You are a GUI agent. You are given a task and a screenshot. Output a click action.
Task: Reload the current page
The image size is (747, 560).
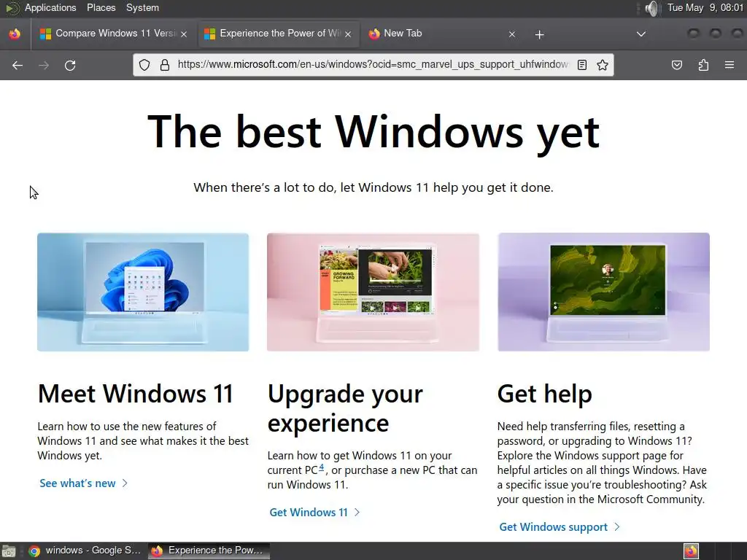click(x=70, y=65)
